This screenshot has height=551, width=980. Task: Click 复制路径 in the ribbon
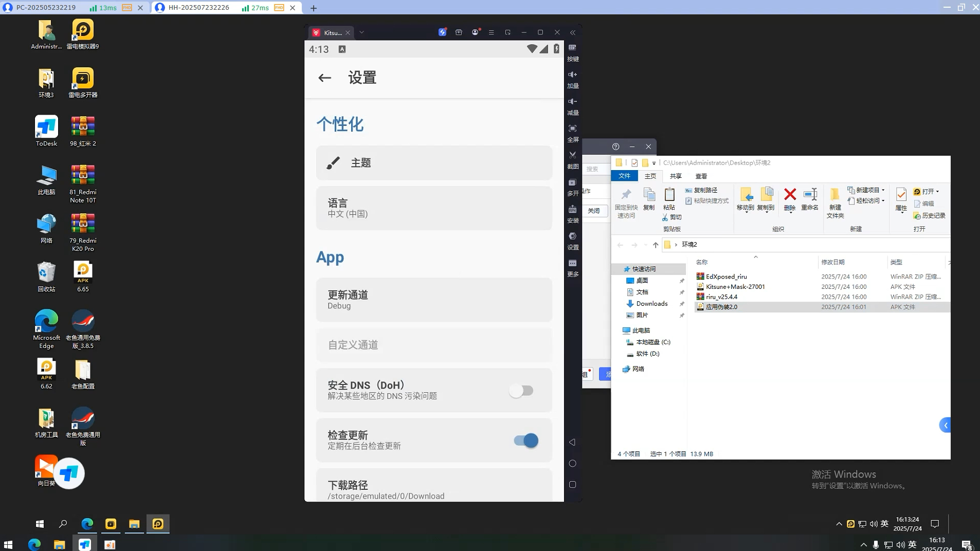pyautogui.click(x=701, y=190)
